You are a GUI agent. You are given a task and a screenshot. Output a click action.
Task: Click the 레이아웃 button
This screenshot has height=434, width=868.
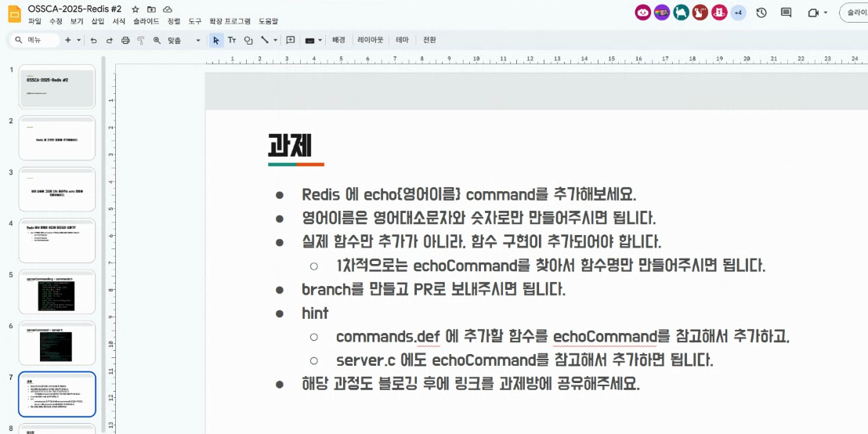(x=371, y=40)
